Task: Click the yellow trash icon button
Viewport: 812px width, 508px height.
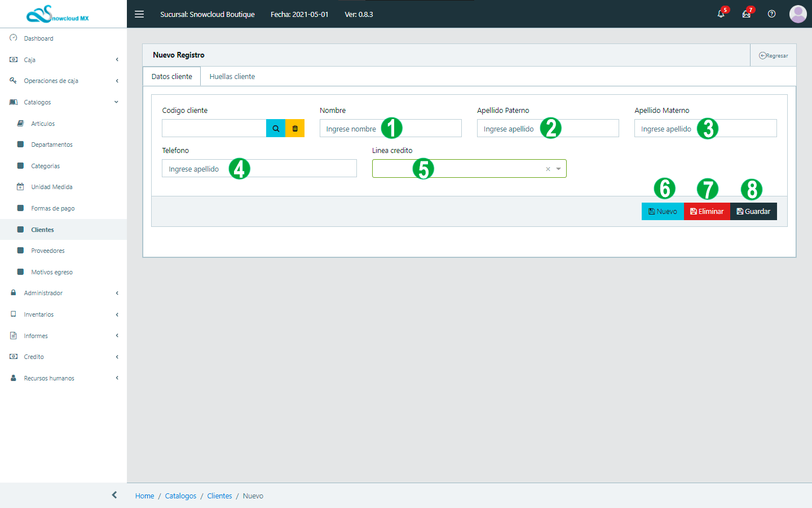Action: (x=295, y=129)
